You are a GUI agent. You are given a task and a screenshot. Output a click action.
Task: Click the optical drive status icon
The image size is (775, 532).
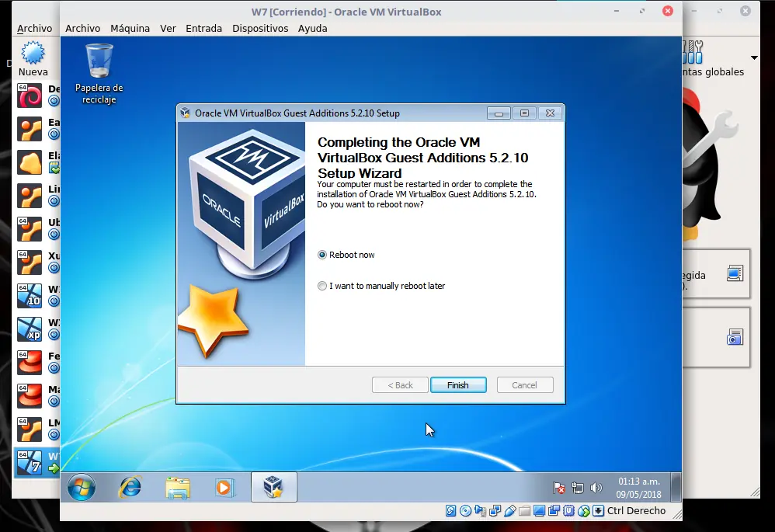(x=466, y=511)
